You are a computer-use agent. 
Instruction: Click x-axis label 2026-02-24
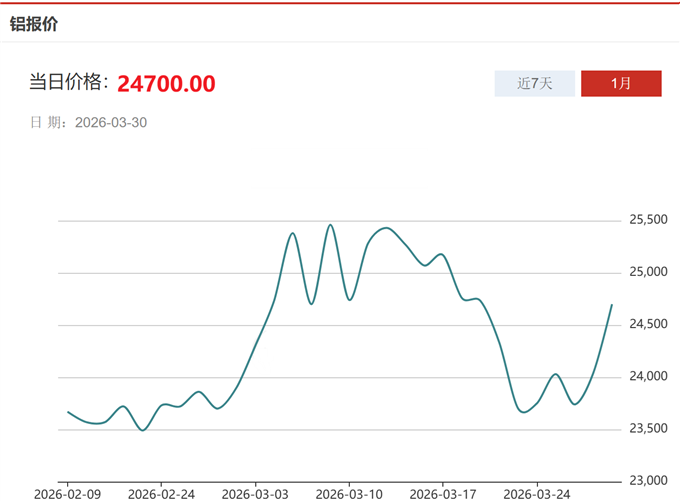[x=162, y=494]
